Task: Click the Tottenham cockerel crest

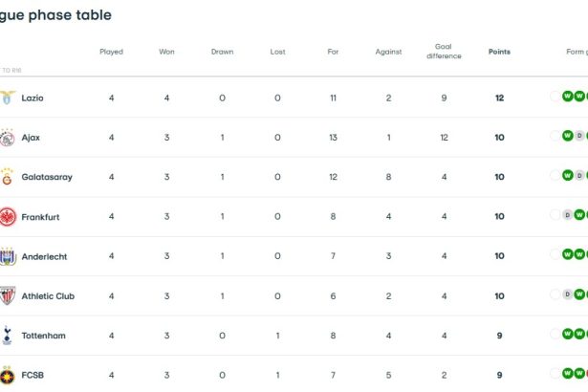Action: (x=7, y=336)
